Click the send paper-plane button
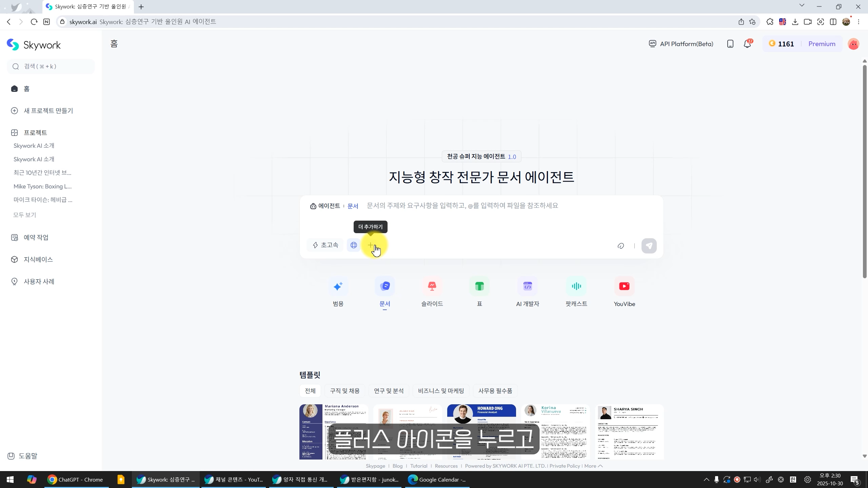868x488 pixels. [x=649, y=246]
